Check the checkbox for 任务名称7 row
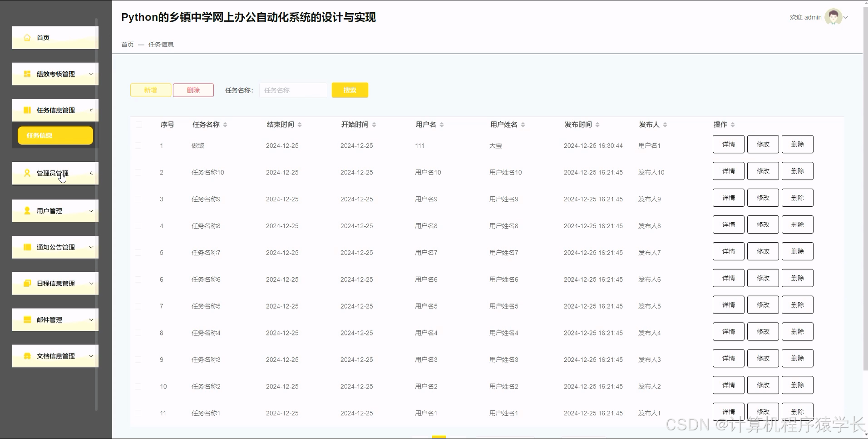Screen dimensions: 868x439 click(138, 253)
